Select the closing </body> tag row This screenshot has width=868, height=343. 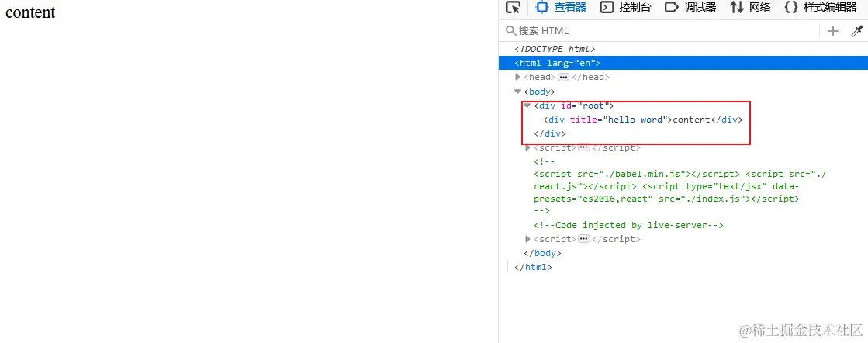click(x=542, y=253)
